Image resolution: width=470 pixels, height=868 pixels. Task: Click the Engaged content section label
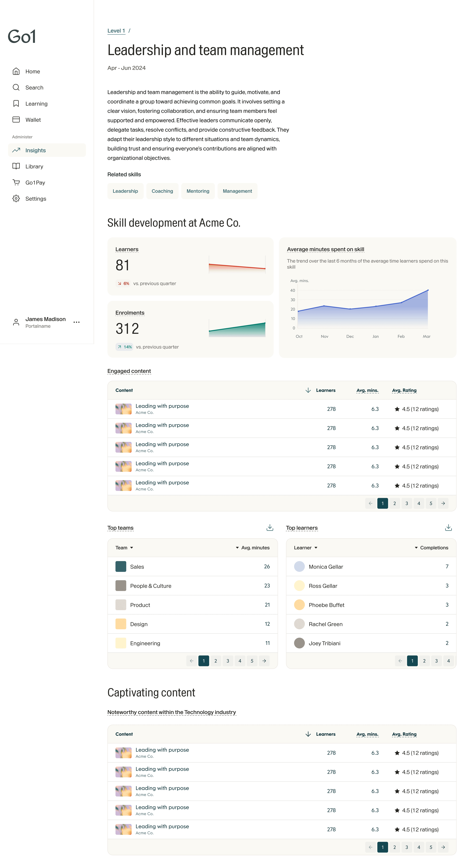click(x=129, y=371)
